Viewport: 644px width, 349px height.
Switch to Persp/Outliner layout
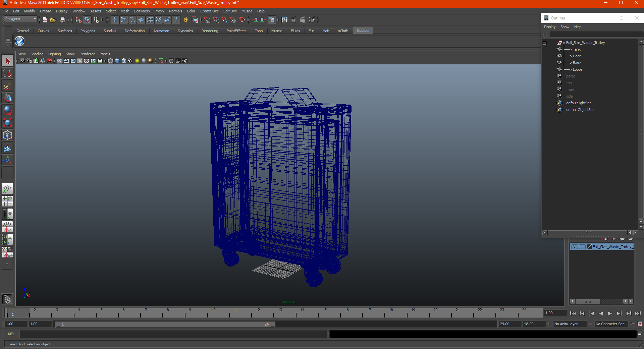7,214
